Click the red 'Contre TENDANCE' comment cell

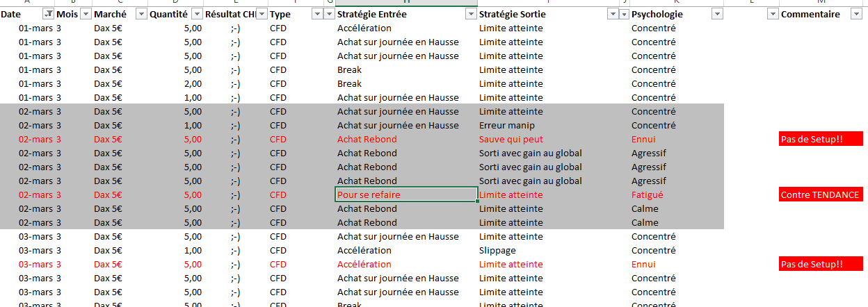[x=821, y=195]
